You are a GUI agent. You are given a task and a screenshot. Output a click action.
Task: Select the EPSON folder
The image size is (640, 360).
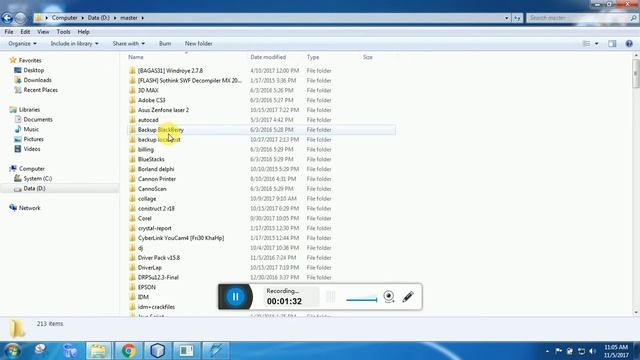(147, 287)
